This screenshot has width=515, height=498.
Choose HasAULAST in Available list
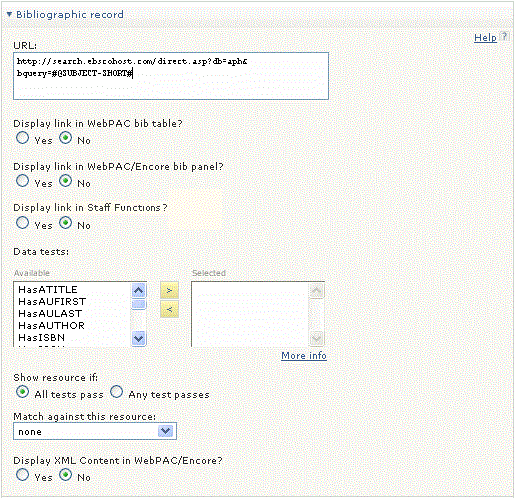(x=50, y=313)
